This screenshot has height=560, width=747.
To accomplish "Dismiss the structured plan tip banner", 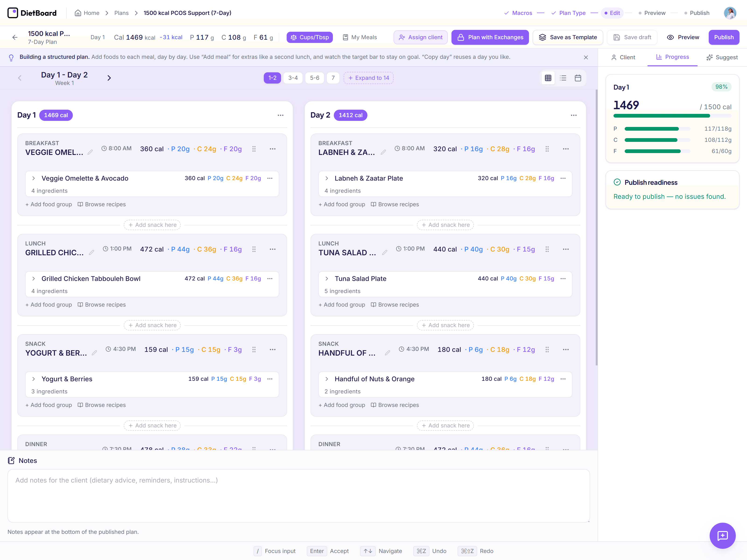I will tap(586, 57).
